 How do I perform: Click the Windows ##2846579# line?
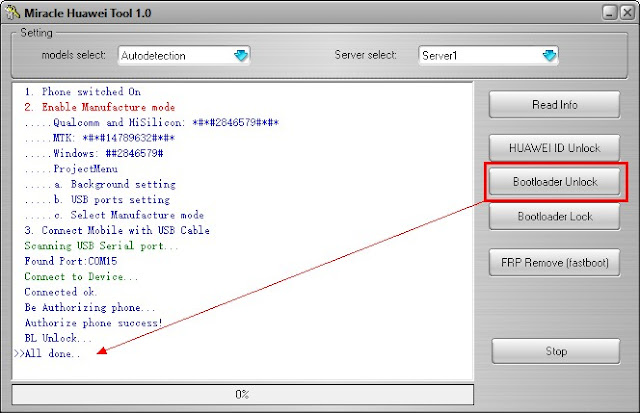click(94, 153)
